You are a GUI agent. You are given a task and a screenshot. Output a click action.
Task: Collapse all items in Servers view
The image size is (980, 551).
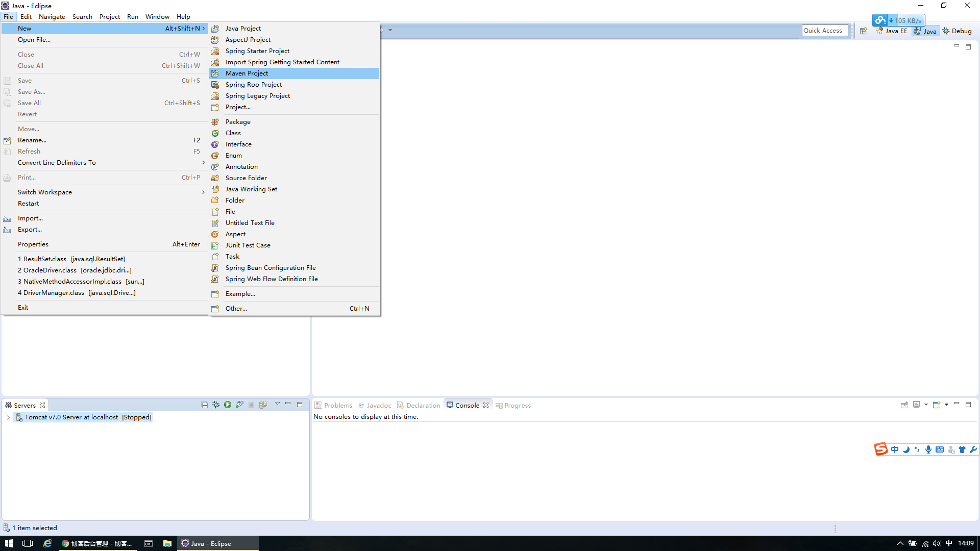[x=205, y=405]
